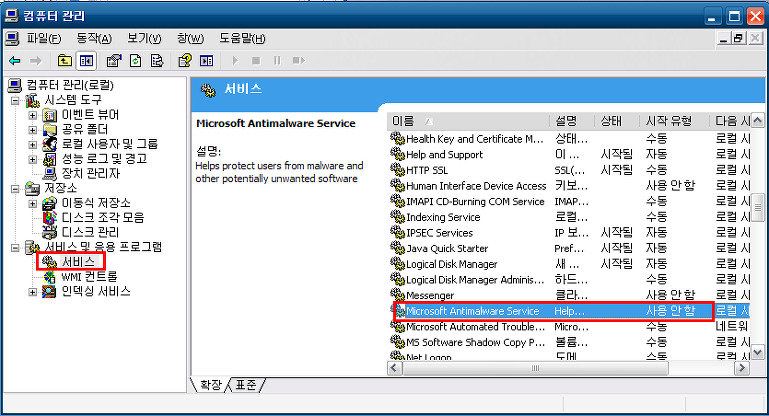Collapse 서비스 및 응용 프로그램 node
Image resolution: width=769 pixels, height=416 pixels.
[15, 248]
